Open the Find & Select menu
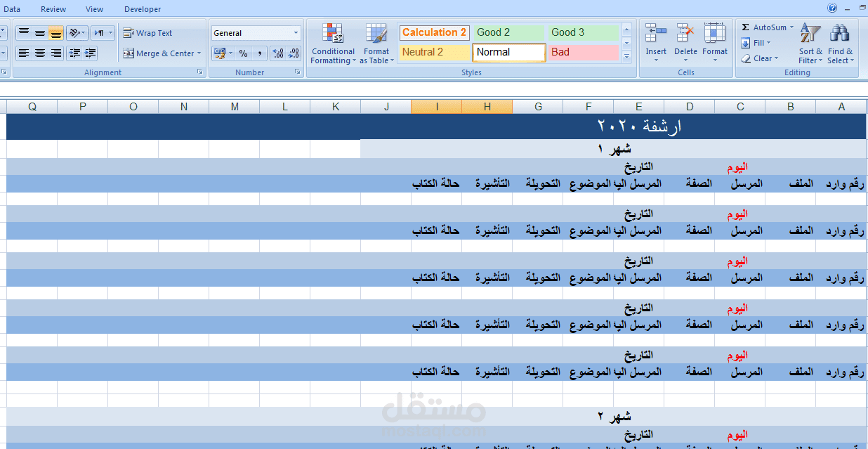Screen dimensions: 868x449 (x=840, y=44)
